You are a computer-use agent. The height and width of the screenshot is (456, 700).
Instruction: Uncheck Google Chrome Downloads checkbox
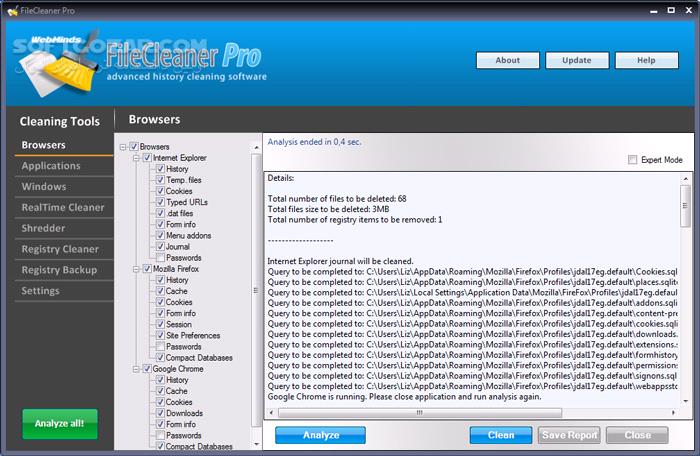point(160,413)
